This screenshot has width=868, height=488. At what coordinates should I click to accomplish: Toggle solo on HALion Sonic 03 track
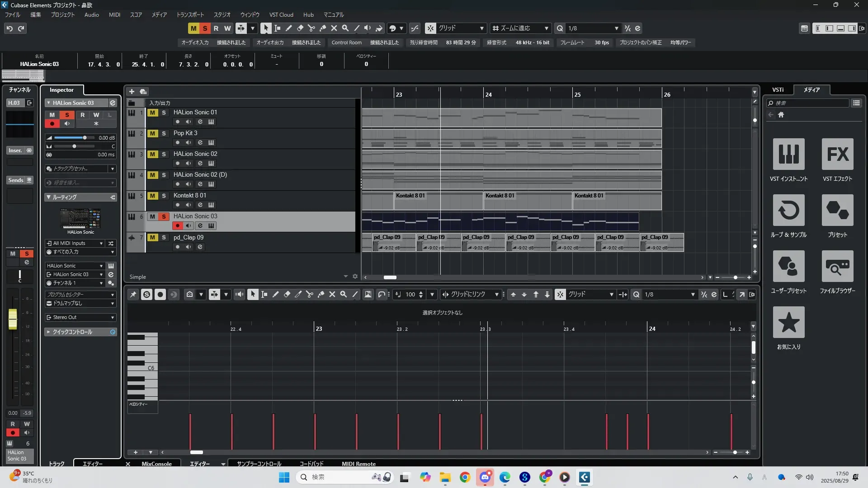(164, 216)
